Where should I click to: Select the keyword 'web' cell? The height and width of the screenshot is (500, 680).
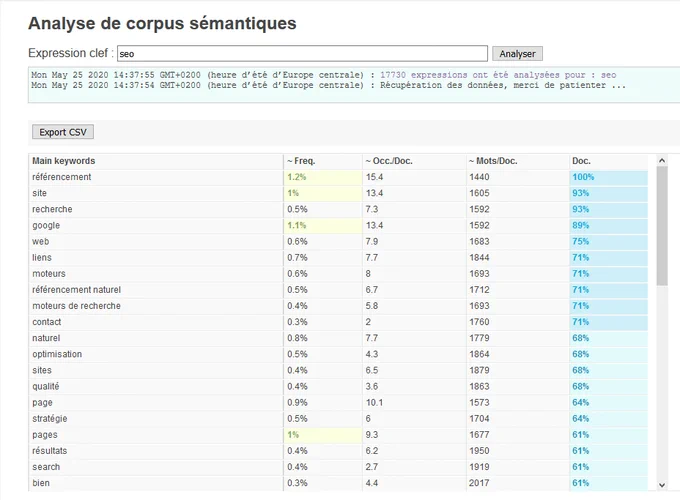(x=156, y=241)
